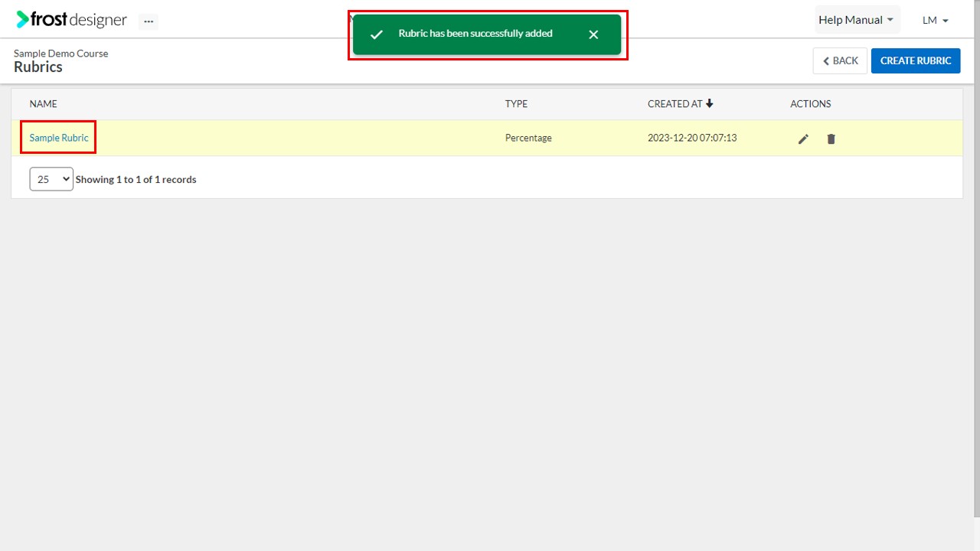
Task: Click the CREATE RUBRIC button
Action: click(x=916, y=60)
